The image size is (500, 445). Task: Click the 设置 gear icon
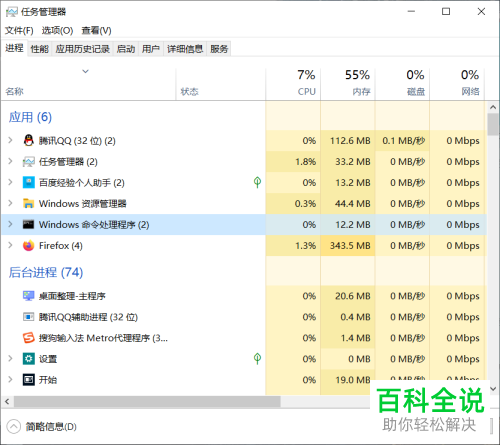coord(29,359)
